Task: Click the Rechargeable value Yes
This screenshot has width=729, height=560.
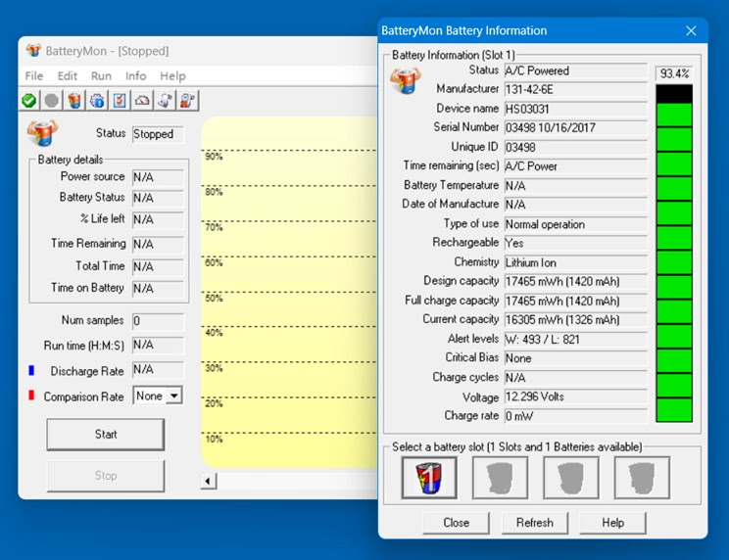Action: (575, 243)
